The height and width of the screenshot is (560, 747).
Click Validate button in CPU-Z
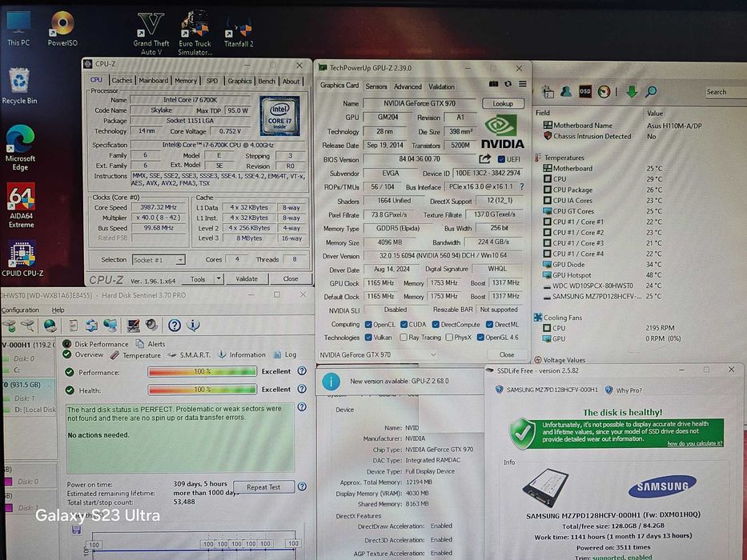(247, 279)
